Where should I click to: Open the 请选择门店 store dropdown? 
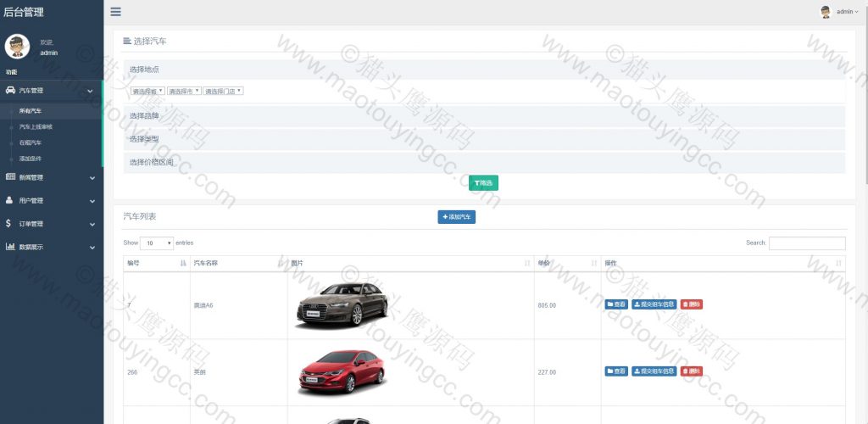tap(223, 91)
